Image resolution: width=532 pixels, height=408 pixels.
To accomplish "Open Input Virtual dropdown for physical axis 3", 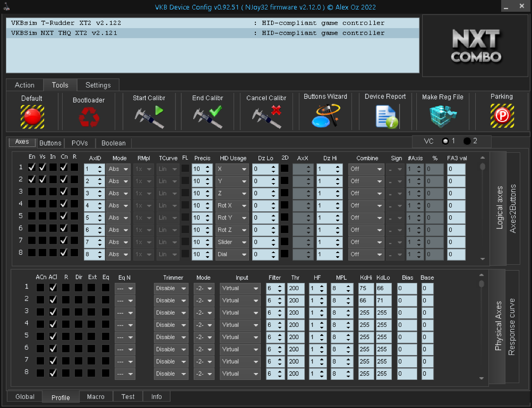I will tap(240, 313).
